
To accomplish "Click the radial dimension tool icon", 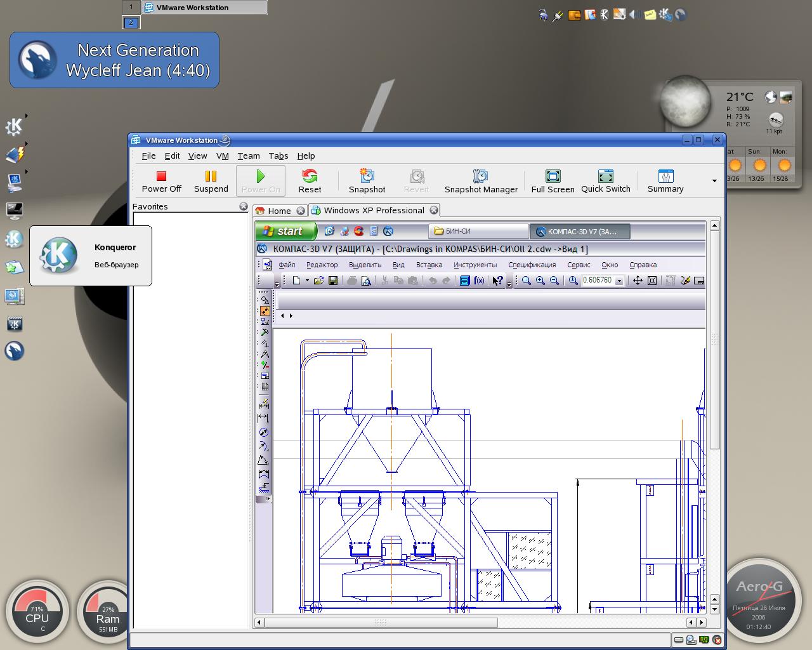I will tap(263, 446).
